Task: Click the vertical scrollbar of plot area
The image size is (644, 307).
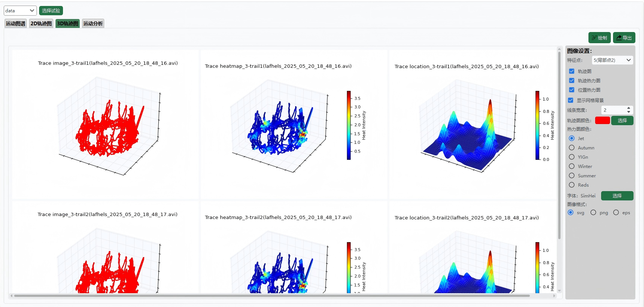Action: 559,145
